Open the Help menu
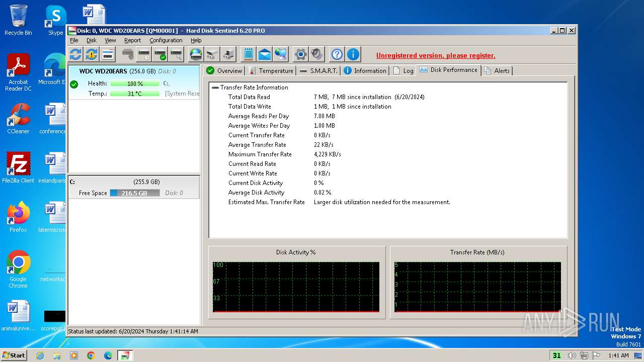Screen dimensions: 644x362 [196, 40]
